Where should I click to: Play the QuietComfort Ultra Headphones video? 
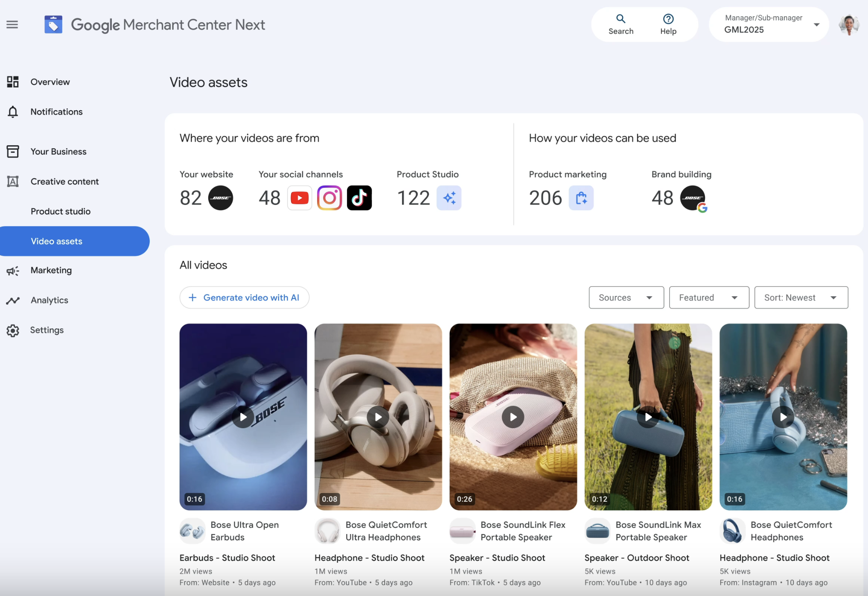[378, 417]
